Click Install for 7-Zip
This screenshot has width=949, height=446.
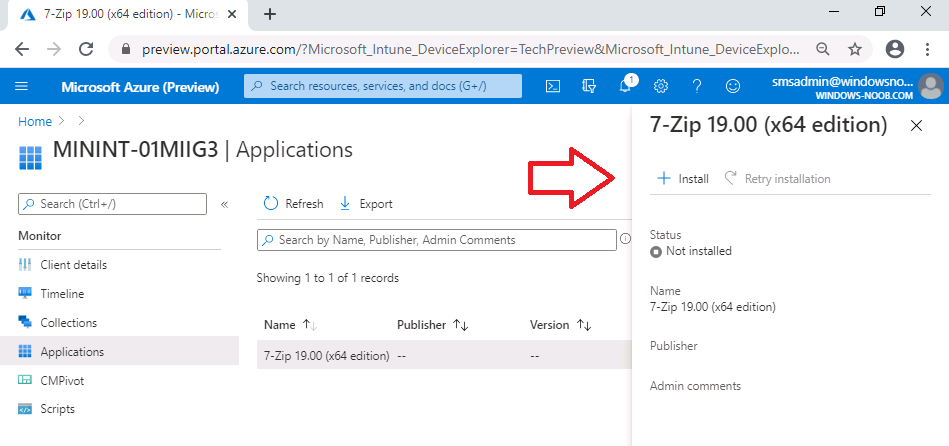point(683,179)
